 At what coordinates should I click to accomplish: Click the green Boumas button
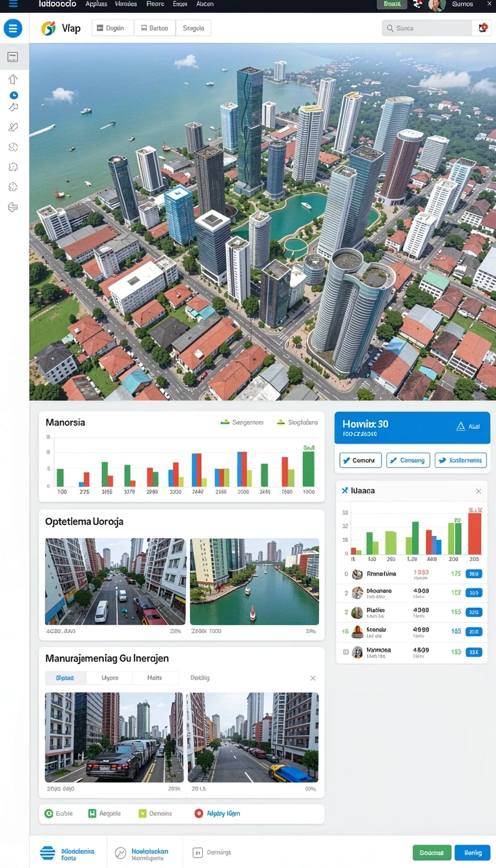click(431, 852)
